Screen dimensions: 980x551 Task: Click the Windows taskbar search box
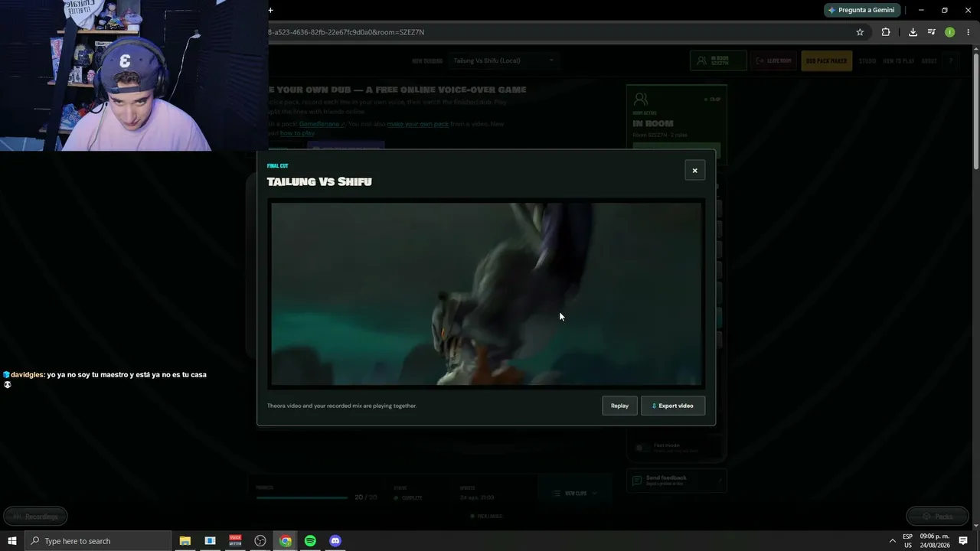[x=97, y=541]
